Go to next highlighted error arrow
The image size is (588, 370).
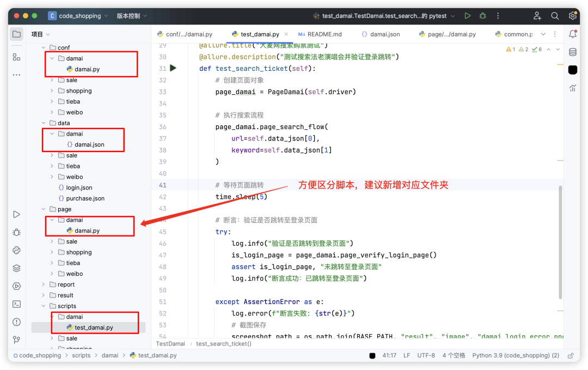(x=558, y=49)
